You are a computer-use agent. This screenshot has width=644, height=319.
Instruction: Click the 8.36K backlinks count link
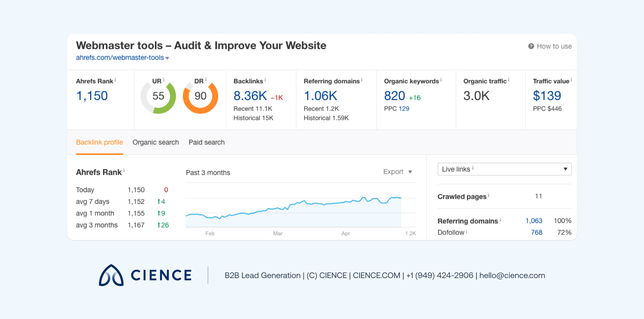(x=250, y=96)
